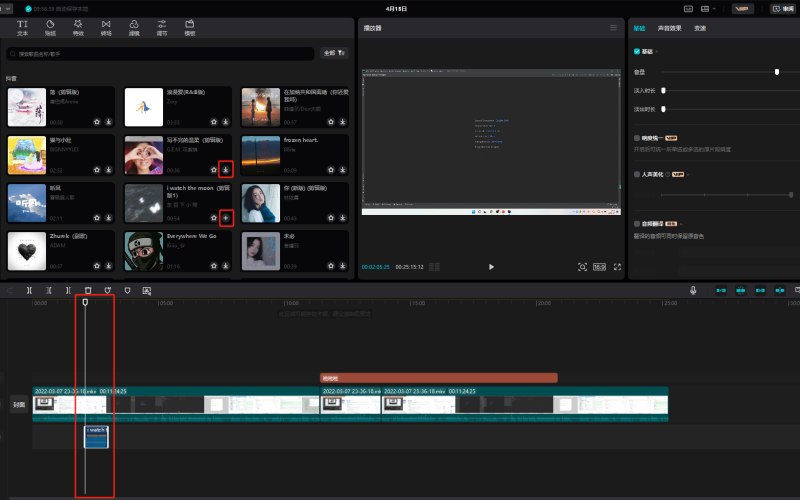Enable the audio translation checkbox
The width and height of the screenshot is (800, 500).
click(x=637, y=224)
